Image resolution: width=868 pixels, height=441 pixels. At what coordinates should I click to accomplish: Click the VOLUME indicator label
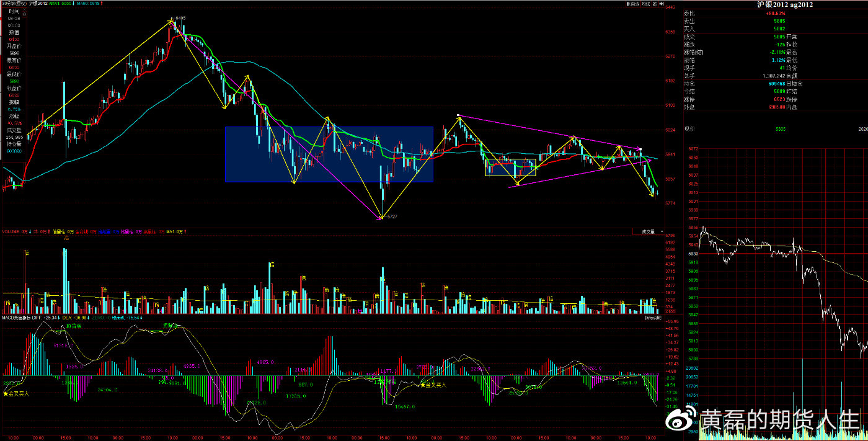pos(11,231)
